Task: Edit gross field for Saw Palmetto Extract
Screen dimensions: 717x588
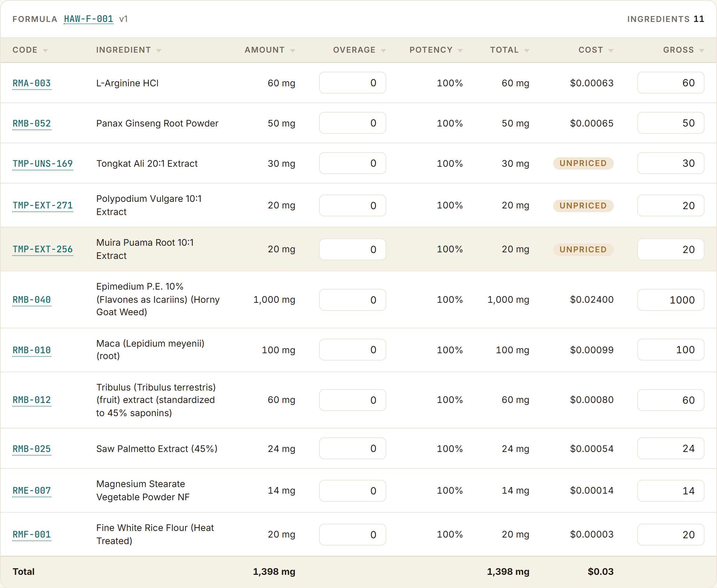Action: 671,448
